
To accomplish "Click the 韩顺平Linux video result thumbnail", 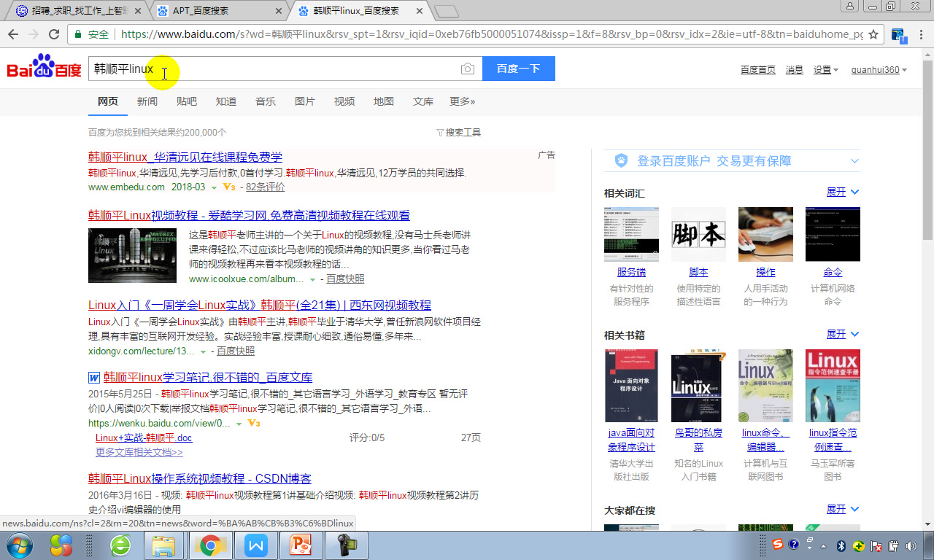I will coord(132,255).
